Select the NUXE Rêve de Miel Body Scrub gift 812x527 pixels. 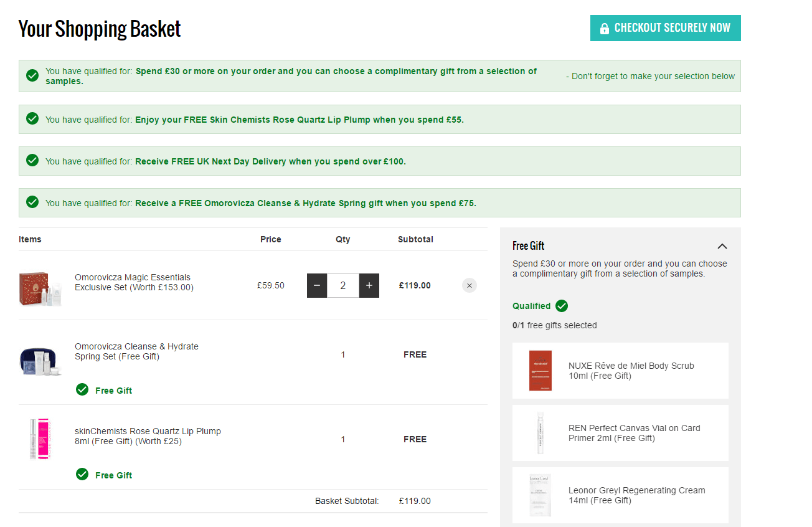point(620,371)
